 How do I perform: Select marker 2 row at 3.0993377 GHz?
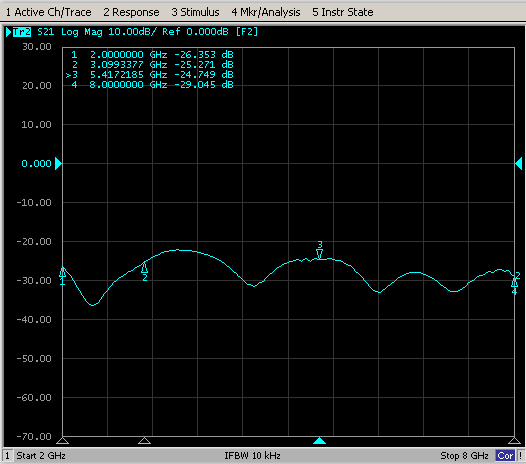click(x=152, y=65)
